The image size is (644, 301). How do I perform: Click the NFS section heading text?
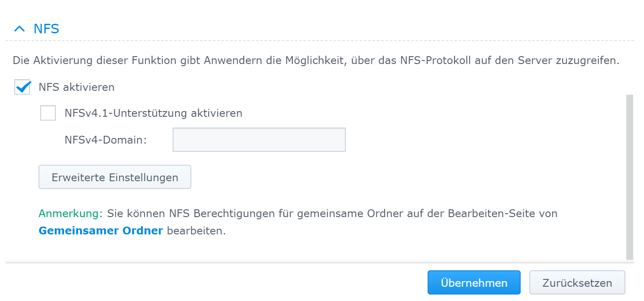(x=46, y=29)
